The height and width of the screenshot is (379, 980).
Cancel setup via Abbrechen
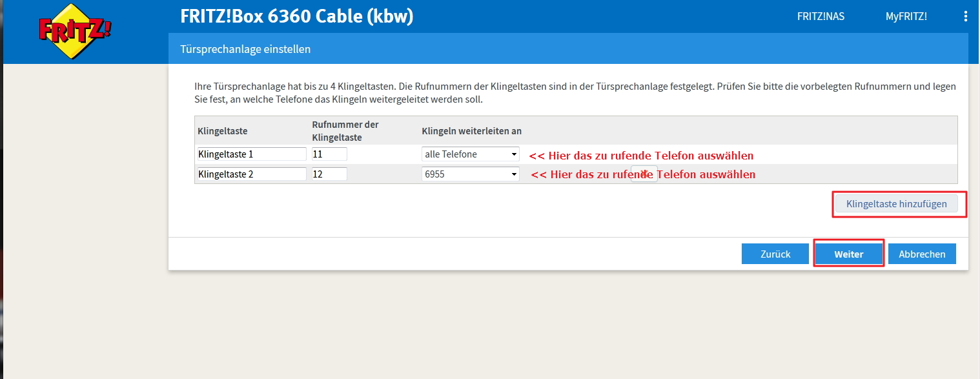[x=922, y=254]
